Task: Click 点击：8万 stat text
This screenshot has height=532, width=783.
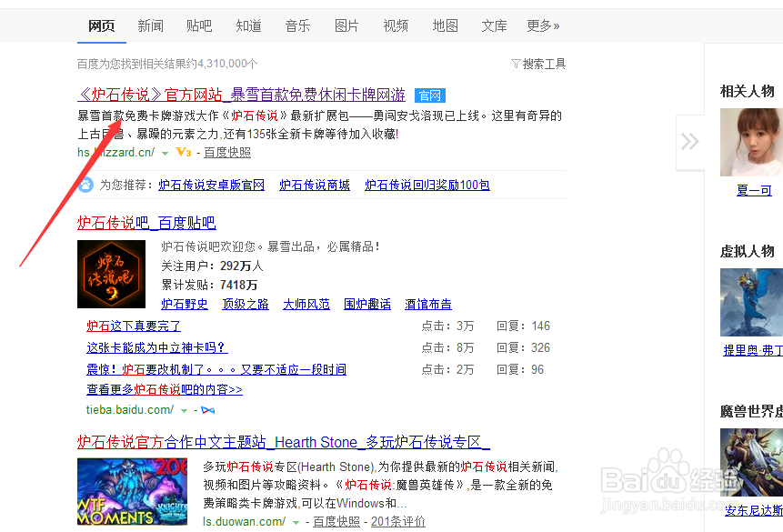Action: [448, 347]
